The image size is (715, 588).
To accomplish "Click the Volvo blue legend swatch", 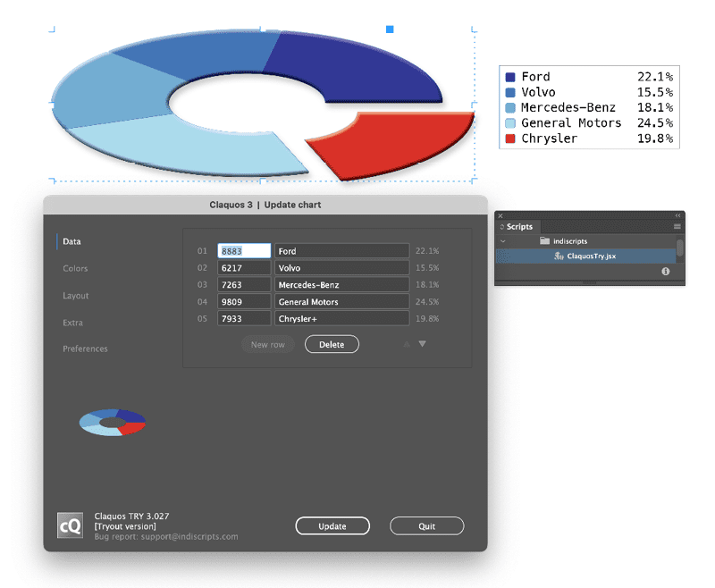I will click(x=510, y=93).
